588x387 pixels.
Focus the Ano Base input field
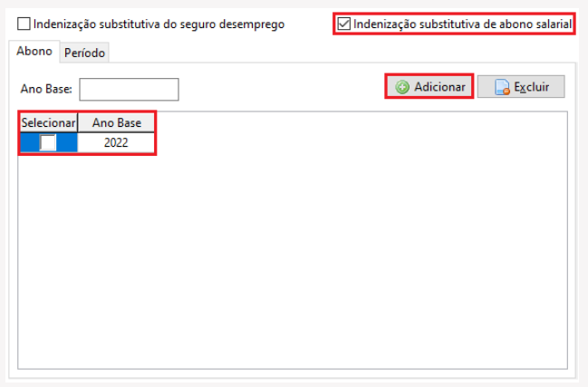click(x=129, y=89)
